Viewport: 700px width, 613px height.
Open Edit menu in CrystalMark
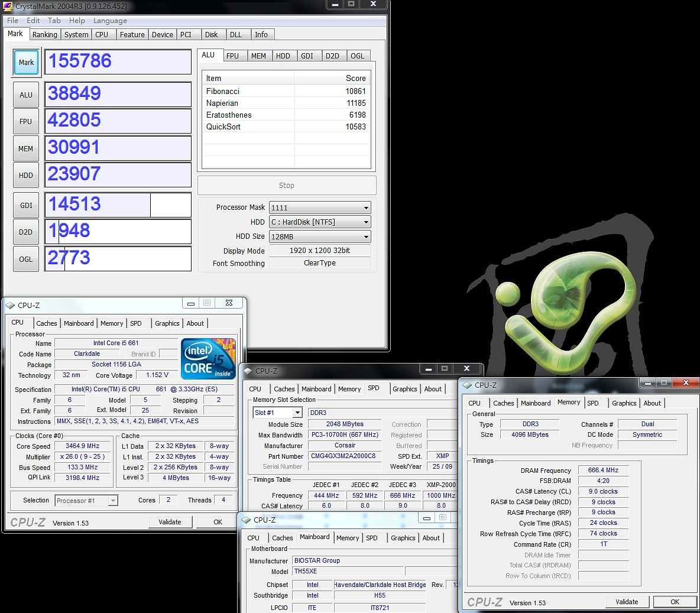click(x=33, y=21)
